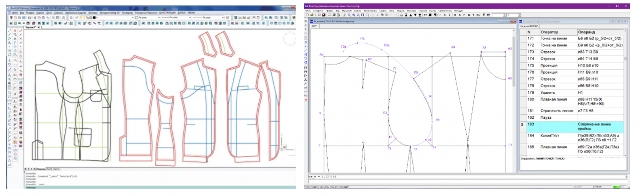Open Самоучитель menu
Image resolution: width=644 pixels, height=196 pixels.
pyautogui.click(x=445, y=11)
